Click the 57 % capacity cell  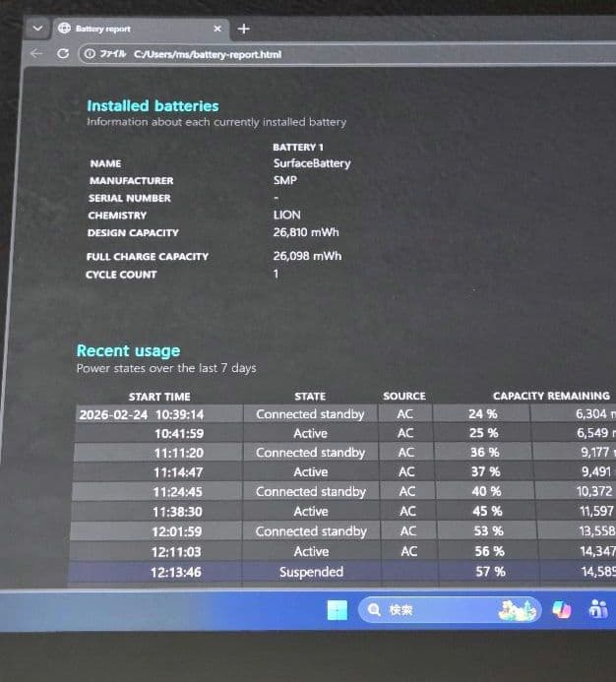coord(490,571)
